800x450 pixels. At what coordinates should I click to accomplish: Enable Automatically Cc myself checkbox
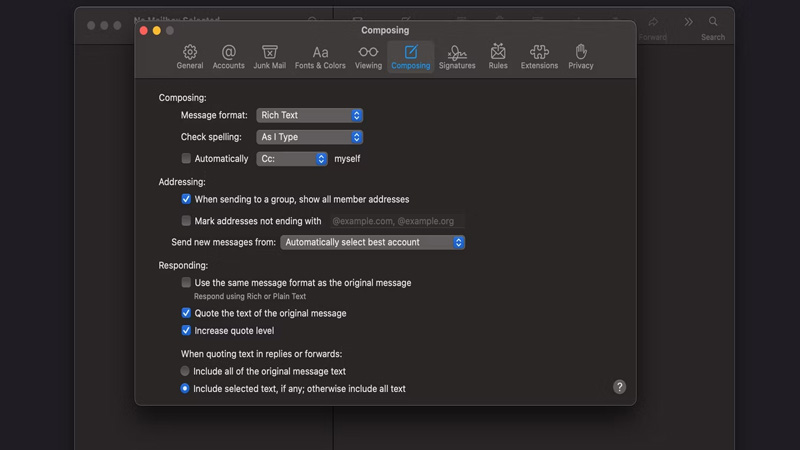click(186, 159)
